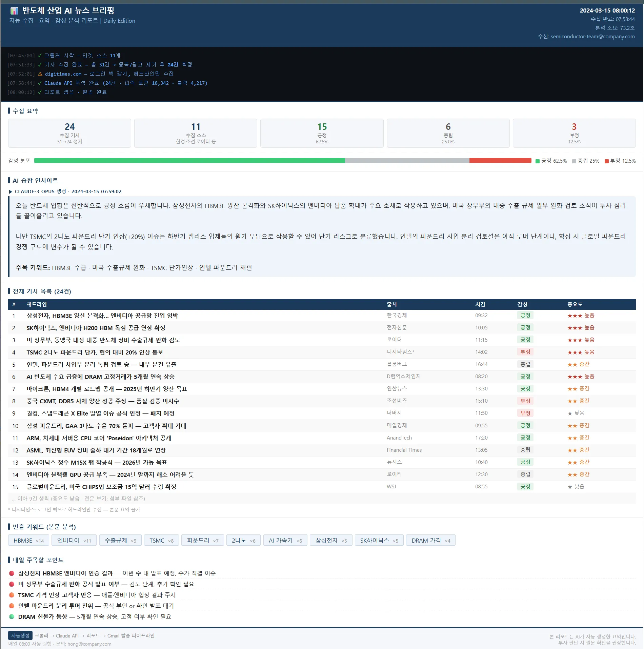Select the HBM3E ×14 keyword tag
The width and height of the screenshot is (644, 649).
29,540
